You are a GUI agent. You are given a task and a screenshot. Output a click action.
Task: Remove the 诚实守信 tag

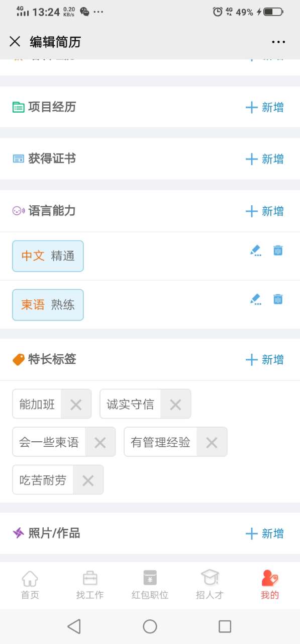click(x=175, y=405)
